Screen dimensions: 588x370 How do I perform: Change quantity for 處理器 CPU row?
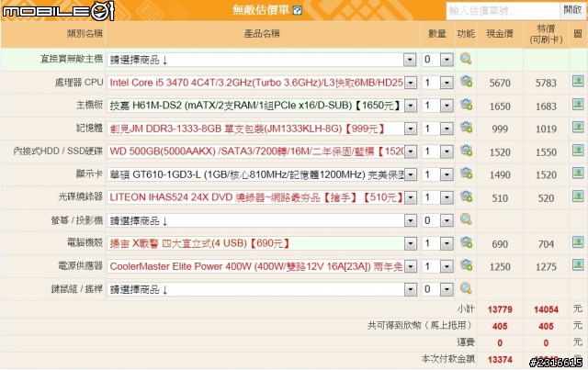point(437,83)
